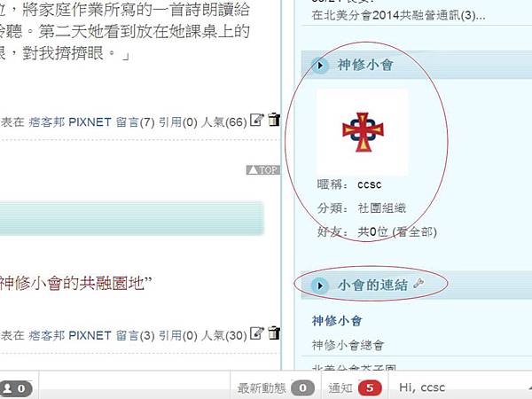This screenshot has height=399, width=532.
Task: Click wrench icon next to 小會的連結
Action: pos(419,284)
